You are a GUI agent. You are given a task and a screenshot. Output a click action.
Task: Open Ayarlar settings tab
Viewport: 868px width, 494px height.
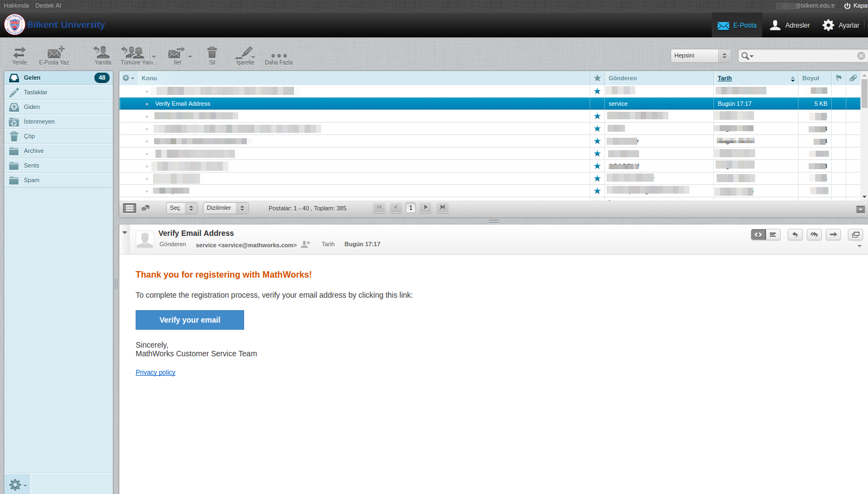[840, 25]
